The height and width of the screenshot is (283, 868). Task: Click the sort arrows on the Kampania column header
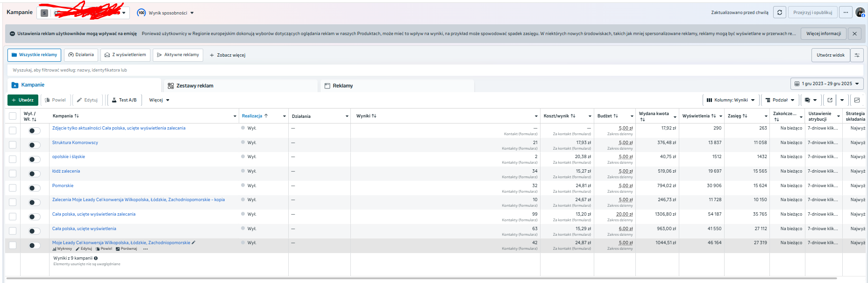[x=77, y=116]
